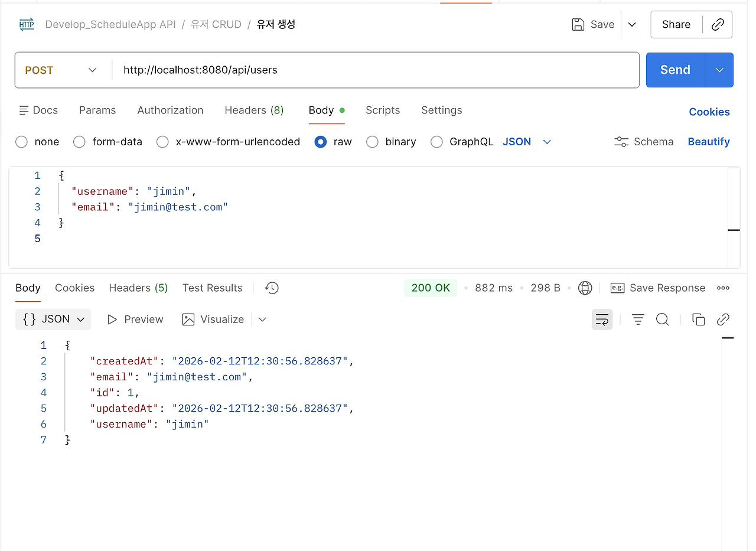This screenshot has width=756, height=551.
Task: Select the raw body option
Action: click(x=321, y=142)
